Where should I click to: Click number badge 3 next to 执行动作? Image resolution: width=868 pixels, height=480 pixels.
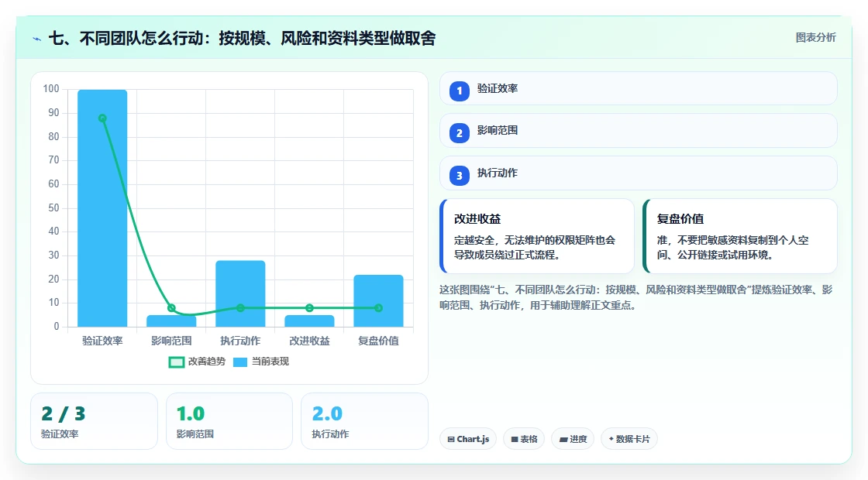coord(459,175)
